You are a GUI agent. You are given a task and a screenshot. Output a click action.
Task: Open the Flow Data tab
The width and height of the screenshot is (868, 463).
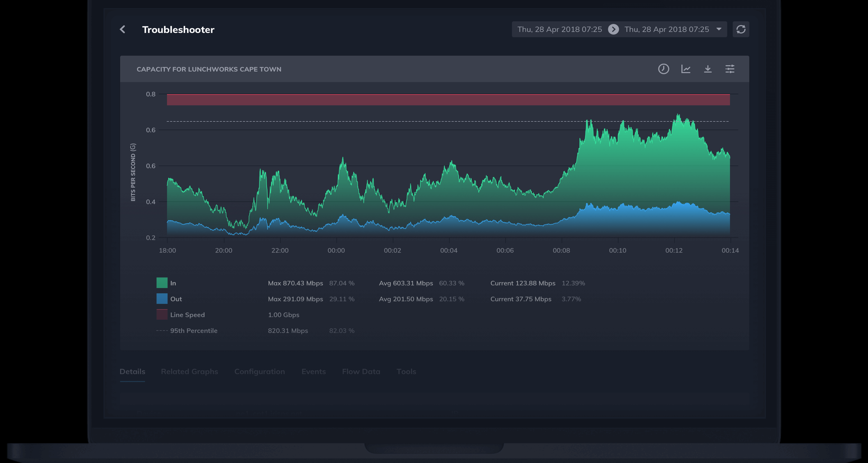coord(361,371)
